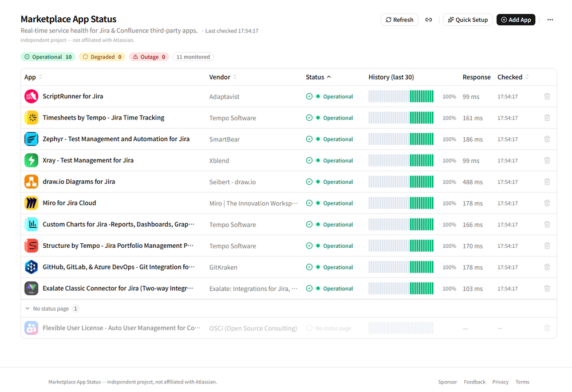572x392 pixels.
Task: Delete the ScriptRunner for Jira row
Action: 547,96
